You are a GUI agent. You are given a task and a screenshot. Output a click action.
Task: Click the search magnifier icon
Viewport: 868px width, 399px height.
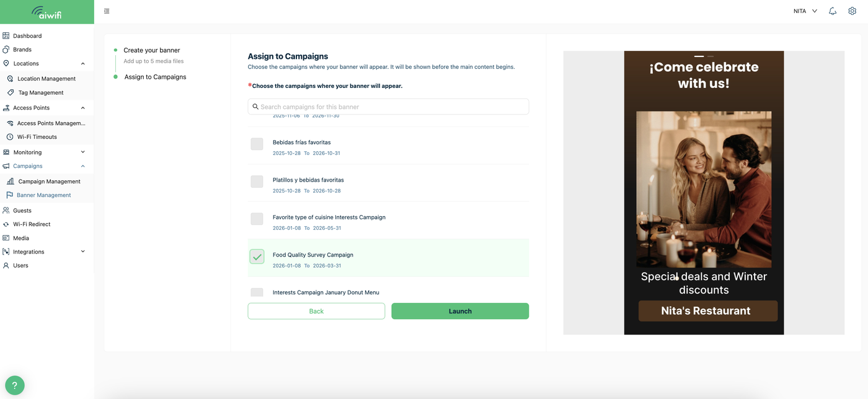255,107
